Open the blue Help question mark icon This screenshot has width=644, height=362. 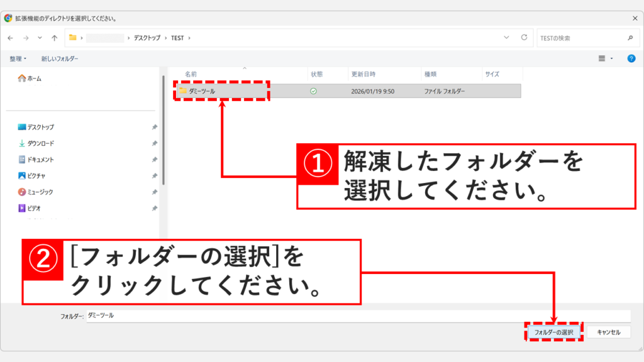tap(631, 58)
